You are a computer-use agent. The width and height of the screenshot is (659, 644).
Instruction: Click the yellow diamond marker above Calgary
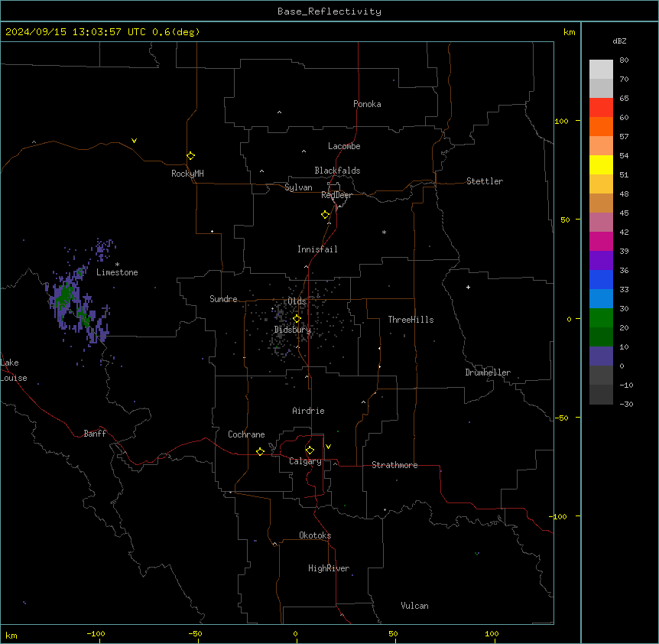310,450
